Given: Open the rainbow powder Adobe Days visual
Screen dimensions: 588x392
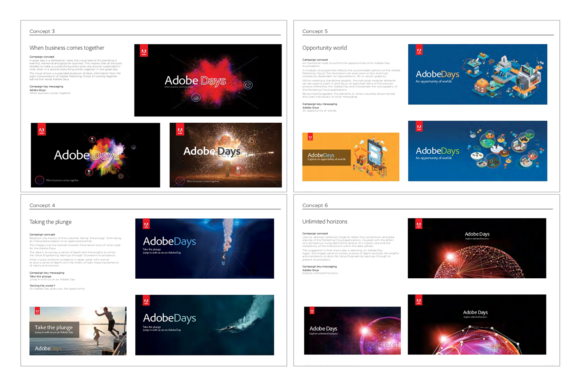Looking at the screenshot, I should coord(95,155).
